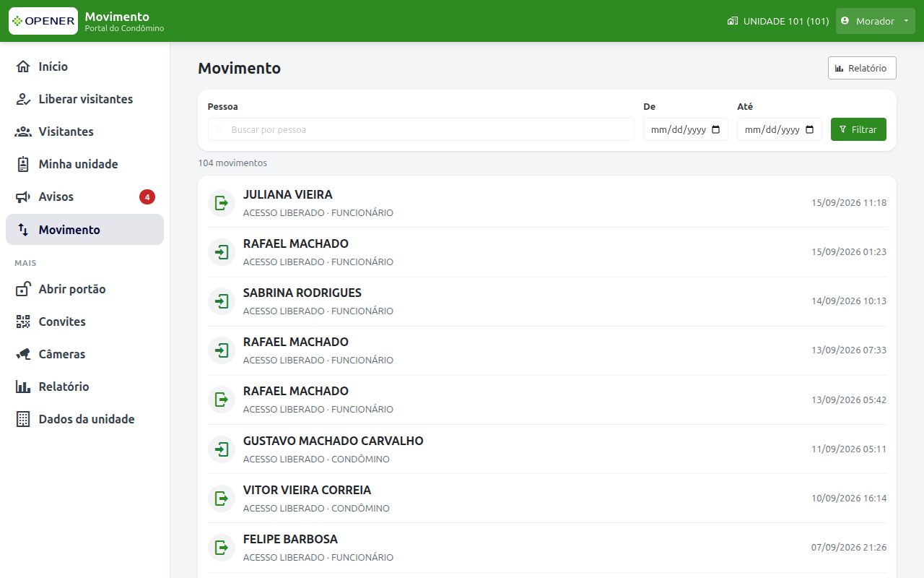Click the GUSTAVO MACHADO CARVALHO name
The width and height of the screenshot is (924, 578).
334,441
